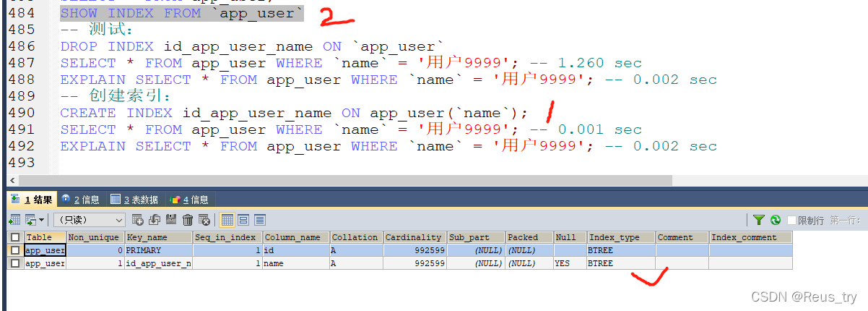Click the cancel changes icon
The image size is (868, 311).
point(204,220)
